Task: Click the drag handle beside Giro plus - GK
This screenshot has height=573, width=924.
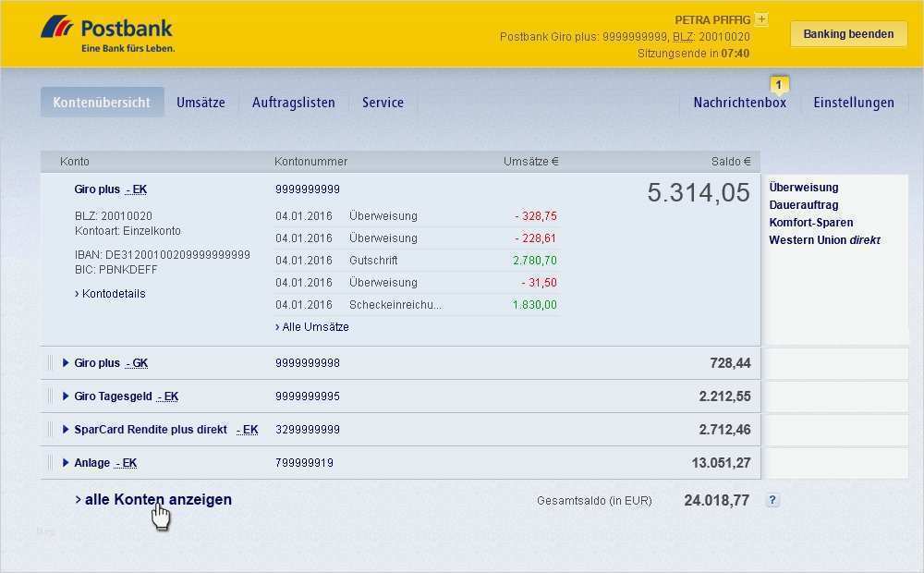Action: 50,362
